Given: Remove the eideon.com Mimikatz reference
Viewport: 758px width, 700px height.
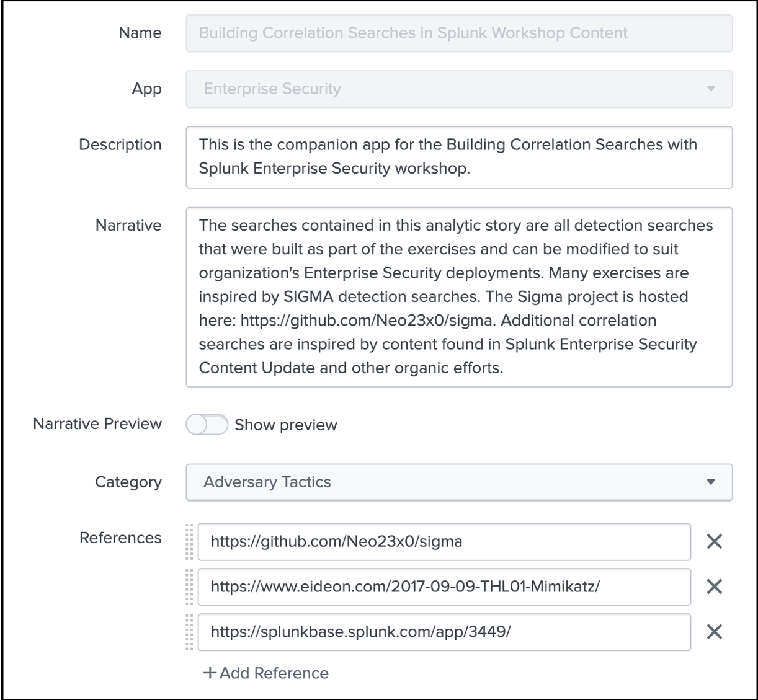Looking at the screenshot, I should point(715,587).
